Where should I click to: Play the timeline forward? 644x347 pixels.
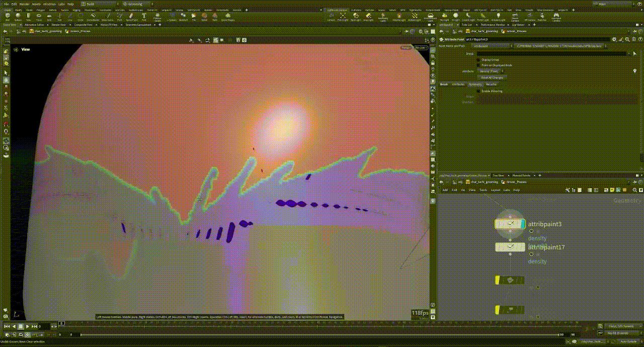27,326
